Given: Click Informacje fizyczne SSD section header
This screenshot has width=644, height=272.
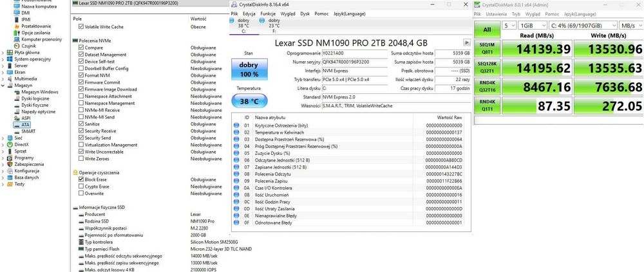Looking at the screenshot, I should click(102, 208).
